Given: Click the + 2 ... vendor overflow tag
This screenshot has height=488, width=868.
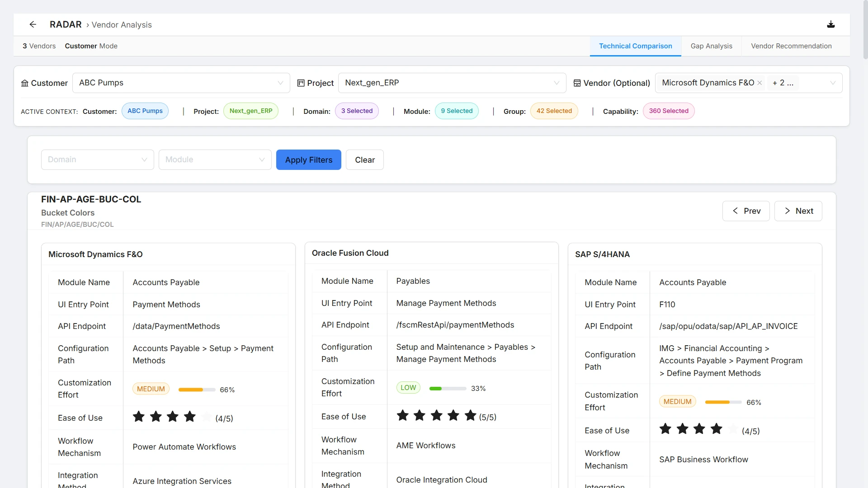Looking at the screenshot, I should tap(783, 83).
